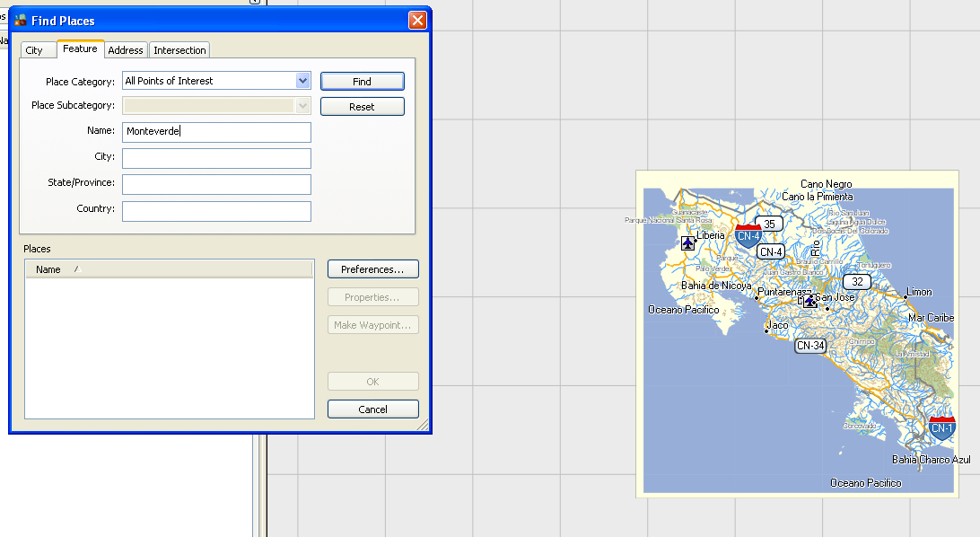Switch to the City tab

[37, 50]
